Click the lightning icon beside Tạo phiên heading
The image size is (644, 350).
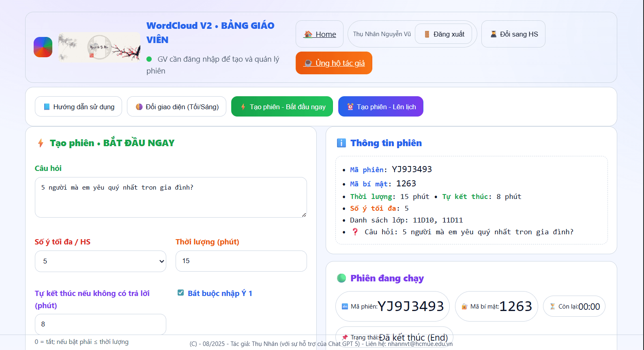point(41,143)
